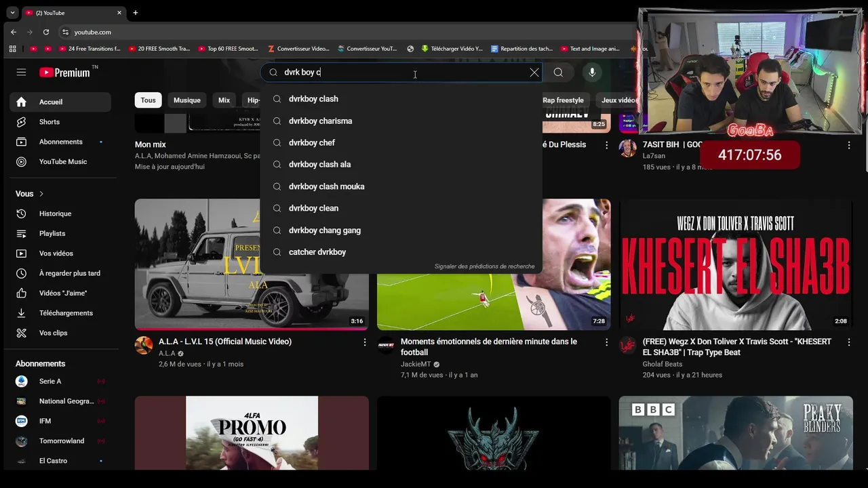Open options menu for A.L.A - L.V.L 15
Viewport: 868px width, 488px height.
[x=364, y=342]
